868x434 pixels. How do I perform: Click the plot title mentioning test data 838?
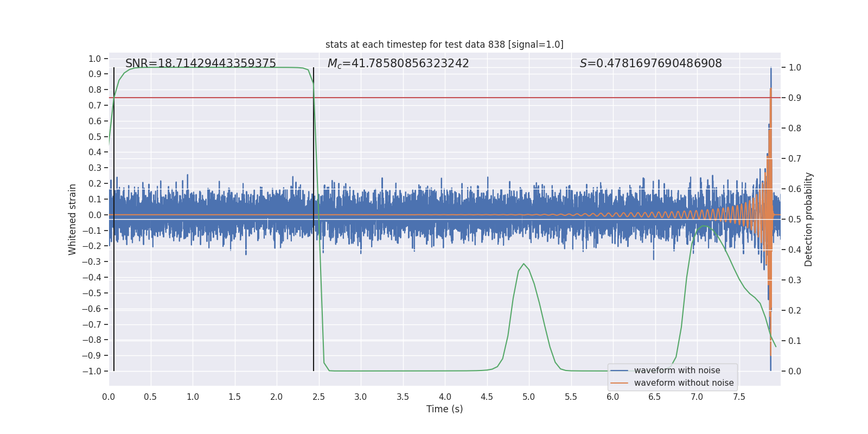444,44
